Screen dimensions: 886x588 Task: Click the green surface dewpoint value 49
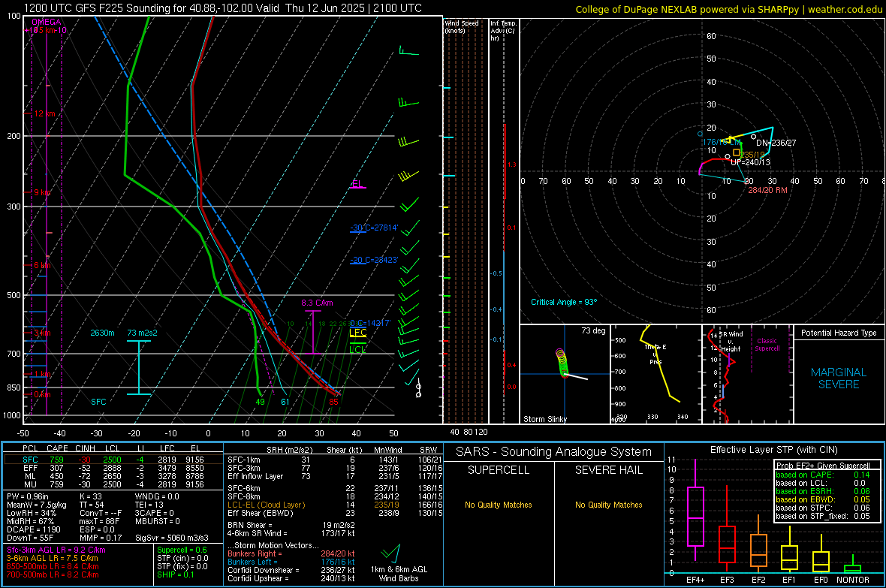pos(260,402)
